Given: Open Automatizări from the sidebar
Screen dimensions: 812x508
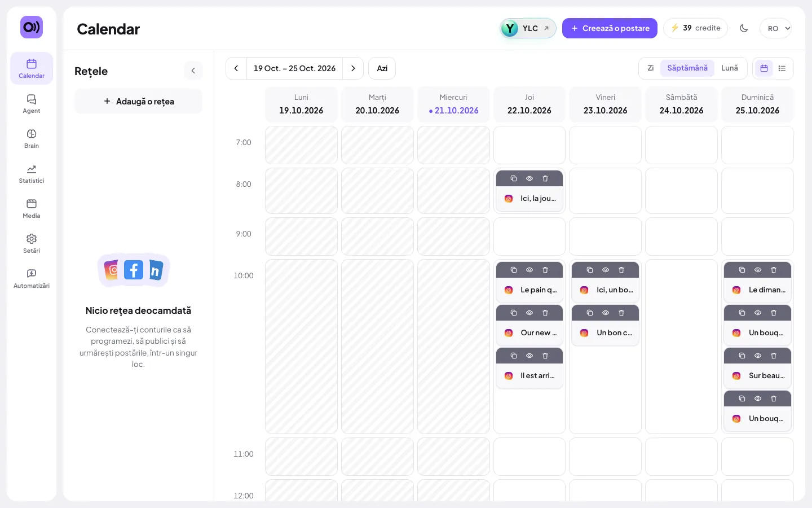Looking at the screenshot, I should click(x=32, y=279).
